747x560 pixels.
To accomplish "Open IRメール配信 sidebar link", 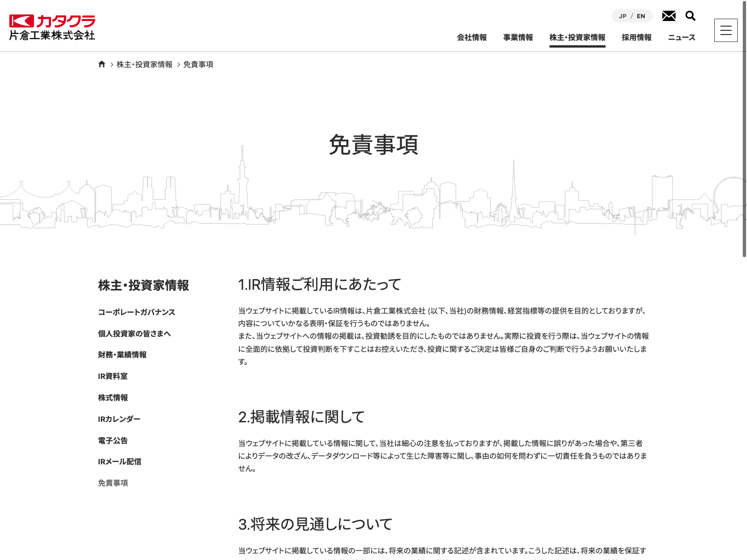I will click(x=120, y=462).
